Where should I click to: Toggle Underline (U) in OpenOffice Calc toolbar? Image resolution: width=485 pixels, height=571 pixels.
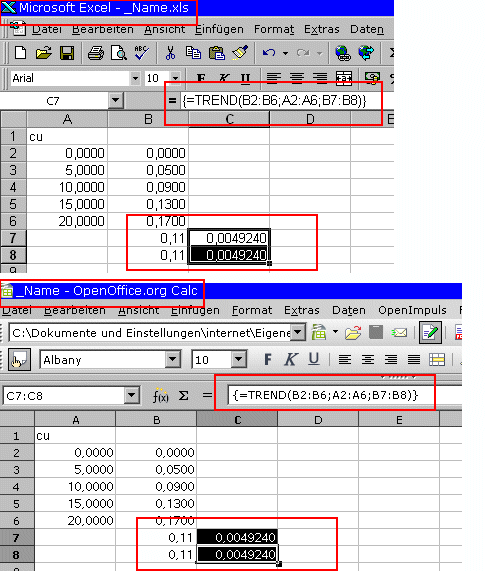(314, 359)
